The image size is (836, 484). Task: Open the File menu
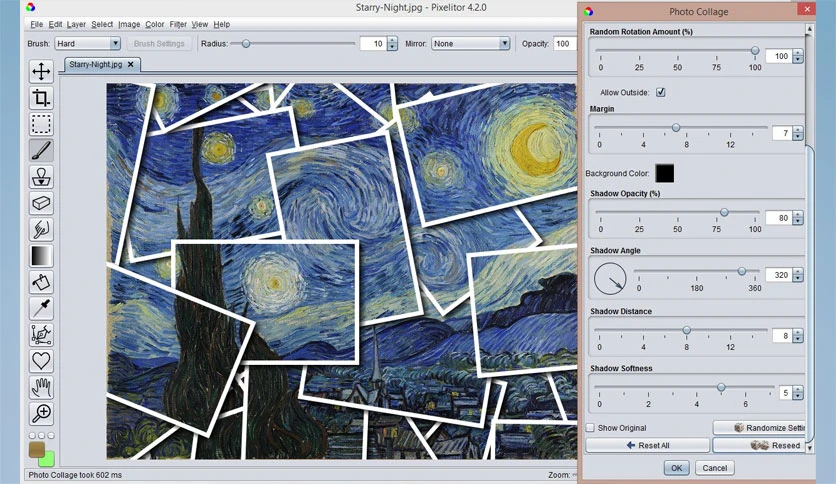[x=36, y=24]
